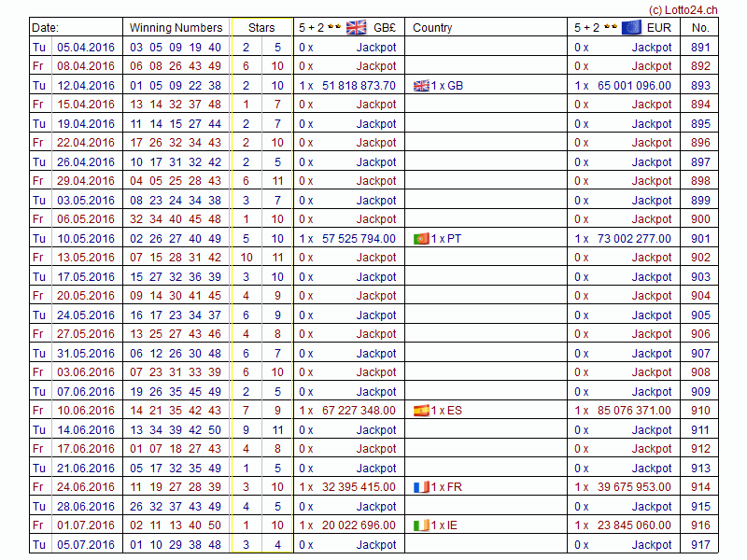This screenshot has height=560, width=747.
Task: Click the EUR amount 23 845 060.00
Action: point(634,525)
